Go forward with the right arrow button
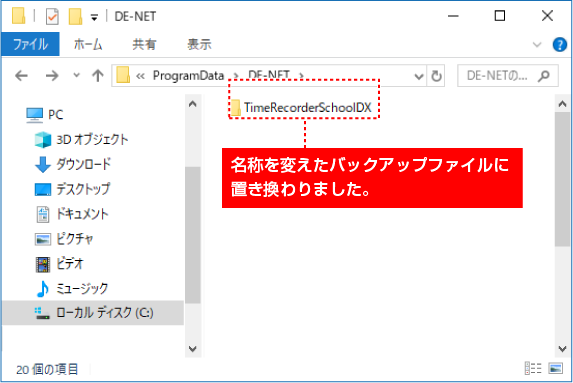573x383 pixels. tap(52, 76)
